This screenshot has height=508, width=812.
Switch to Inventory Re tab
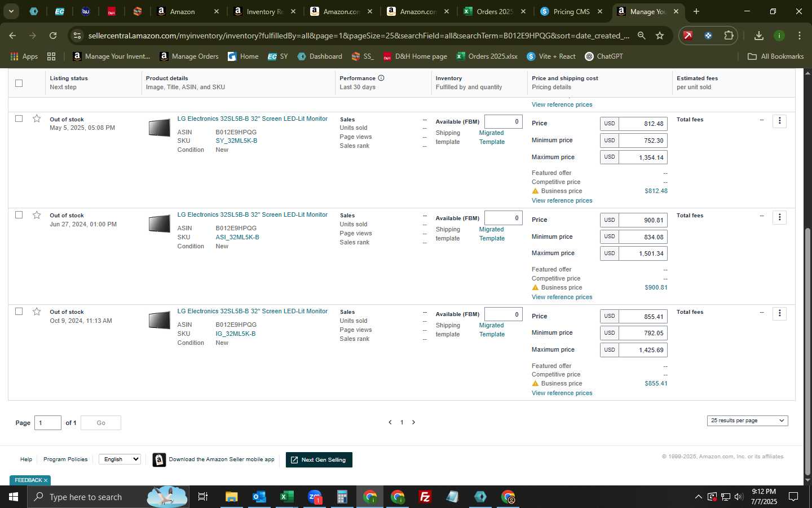tap(264, 11)
